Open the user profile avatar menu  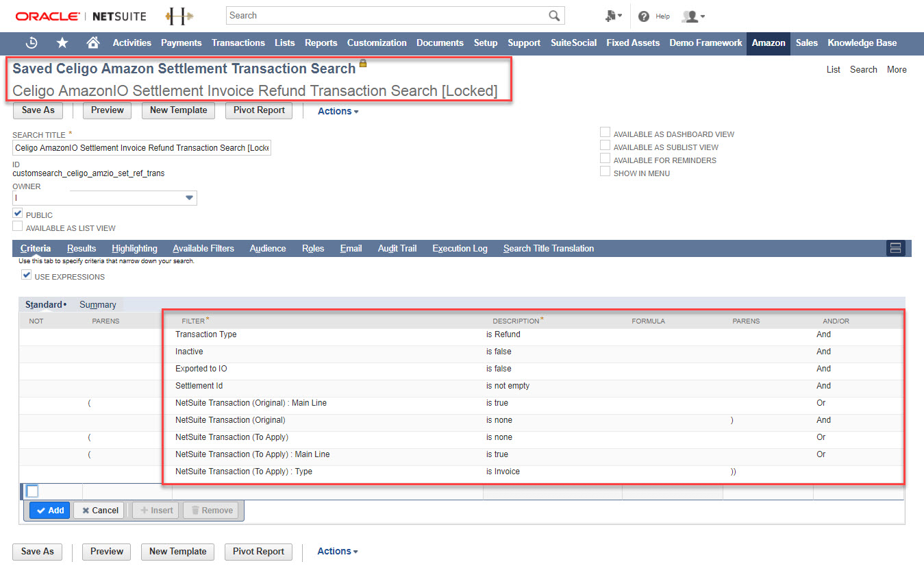click(693, 16)
